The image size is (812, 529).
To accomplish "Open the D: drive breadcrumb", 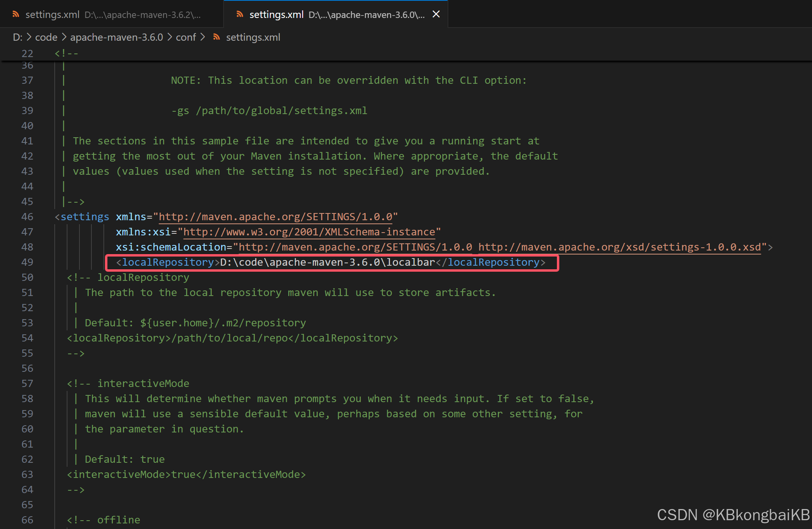I will click(x=17, y=37).
